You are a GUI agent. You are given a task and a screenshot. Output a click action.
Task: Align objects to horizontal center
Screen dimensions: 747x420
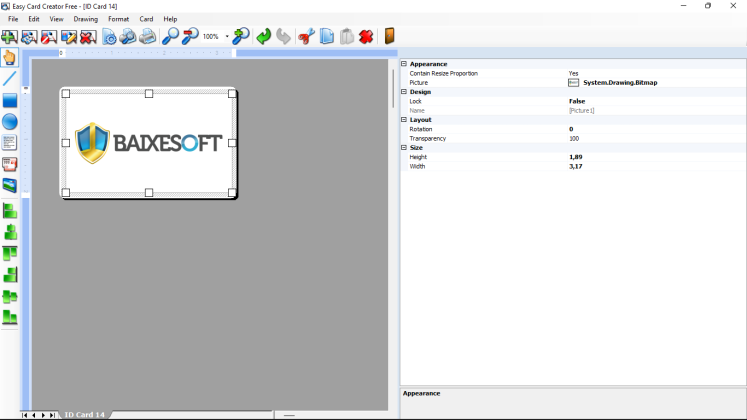pyautogui.click(x=10, y=232)
